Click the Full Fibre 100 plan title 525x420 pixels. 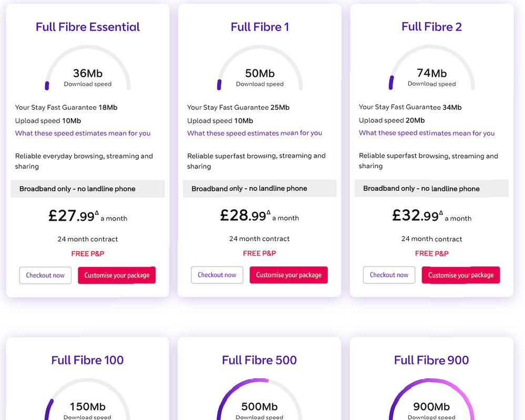88,360
